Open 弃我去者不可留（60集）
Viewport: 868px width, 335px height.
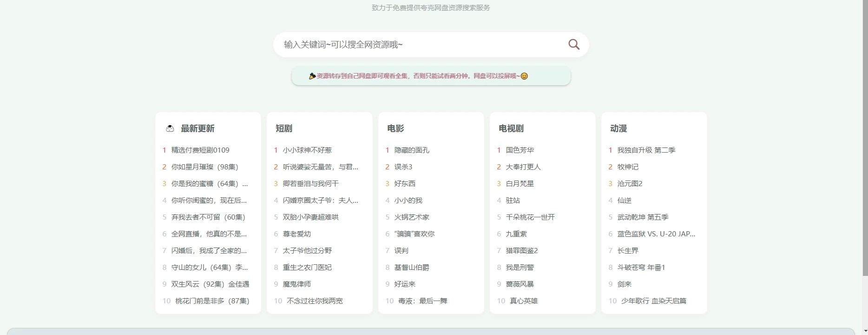[x=208, y=217]
